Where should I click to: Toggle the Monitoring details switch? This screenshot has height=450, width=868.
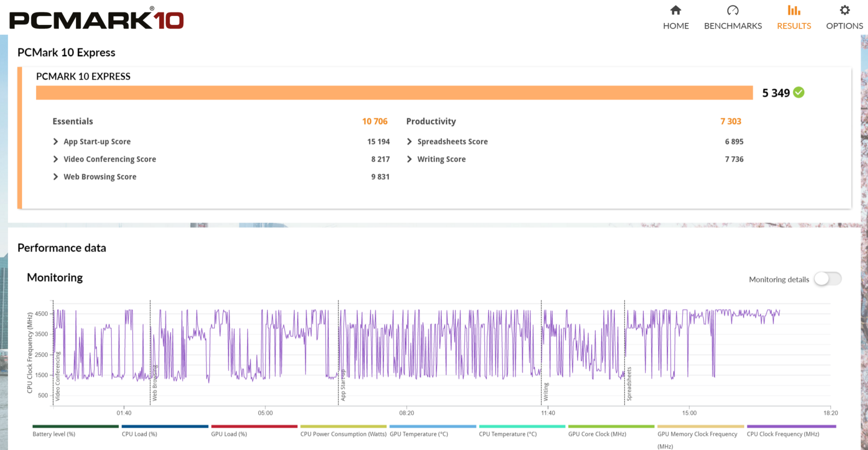coord(827,279)
